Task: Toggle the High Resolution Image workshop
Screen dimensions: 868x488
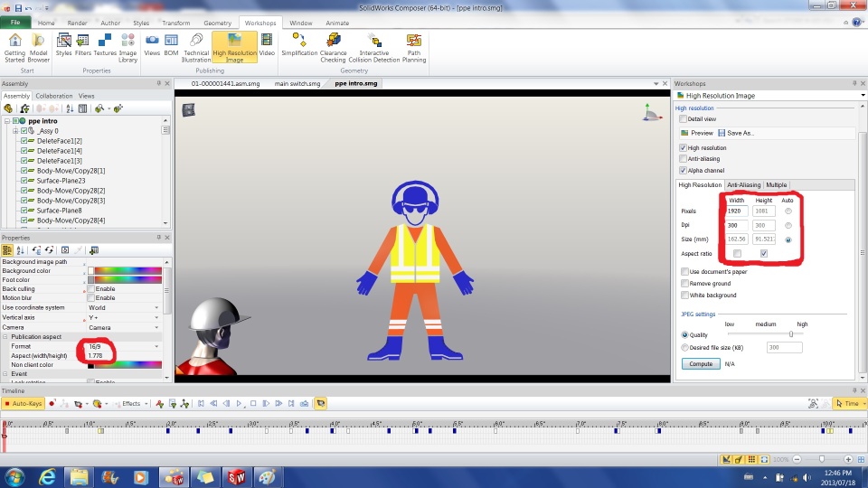Action: tap(235, 48)
